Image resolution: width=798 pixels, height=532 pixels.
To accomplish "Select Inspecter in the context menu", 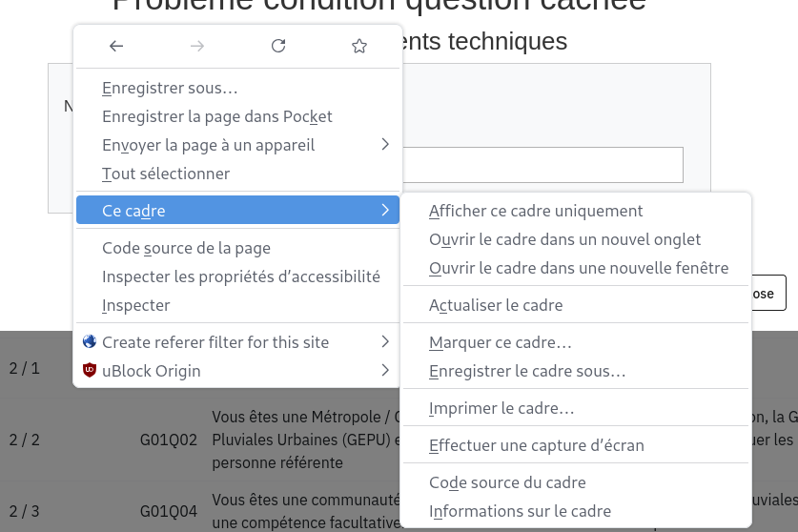I will click(135, 305).
